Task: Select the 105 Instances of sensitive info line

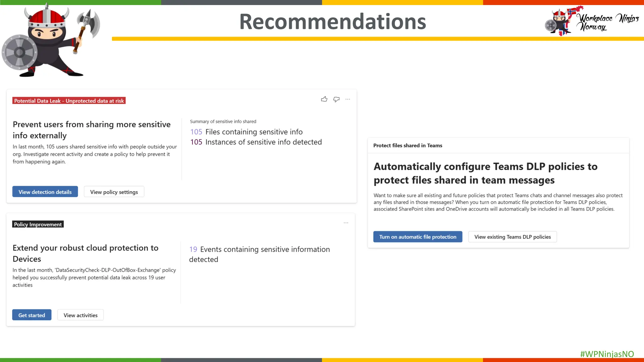Action: (x=256, y=142)
